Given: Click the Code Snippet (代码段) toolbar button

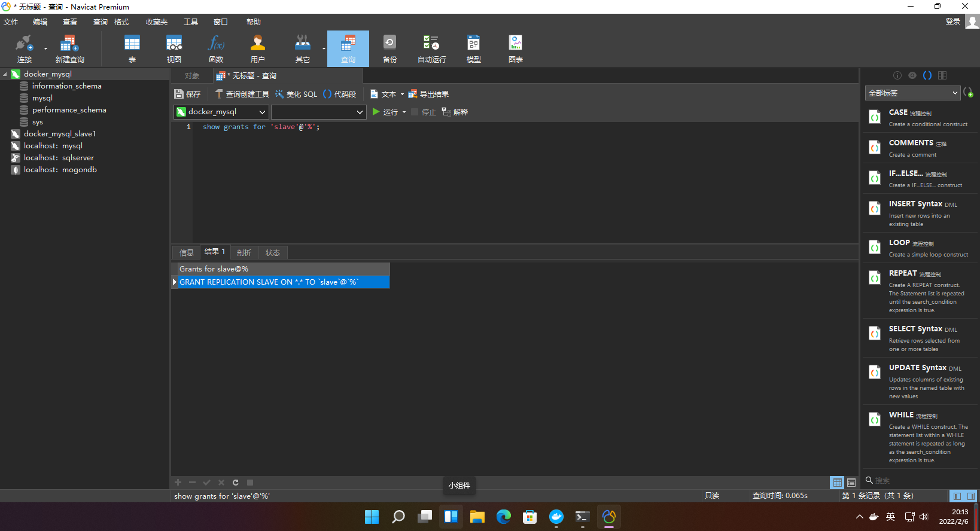Looking at the screenshot, I should click(339, 94).
